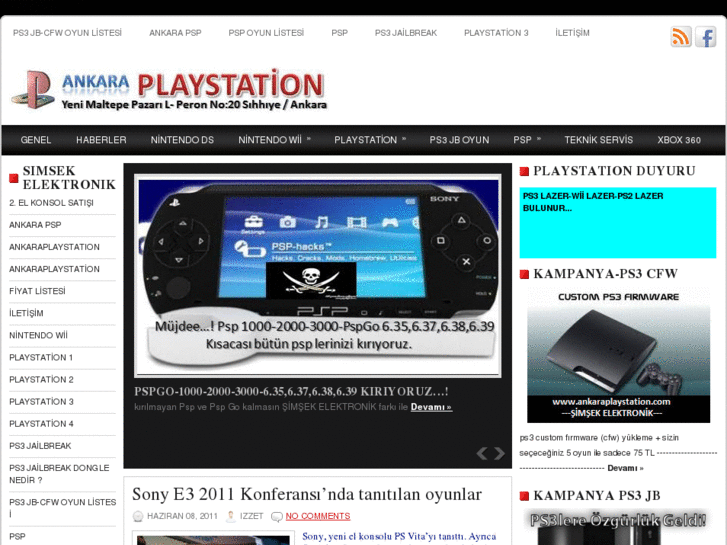Click the comment bubble icon

tap(277, 516)
